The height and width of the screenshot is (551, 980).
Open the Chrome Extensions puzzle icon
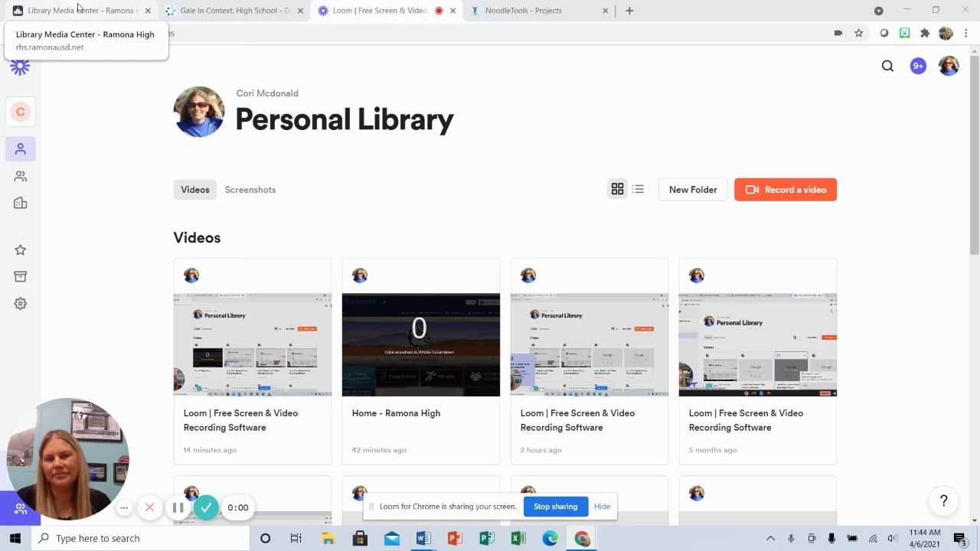coord(925,33)
